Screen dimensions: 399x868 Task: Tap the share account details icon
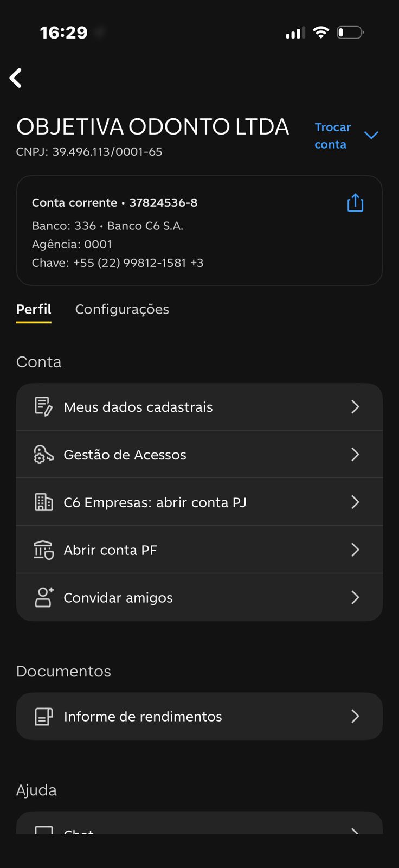pyautogui.click(x=355, y=203)
